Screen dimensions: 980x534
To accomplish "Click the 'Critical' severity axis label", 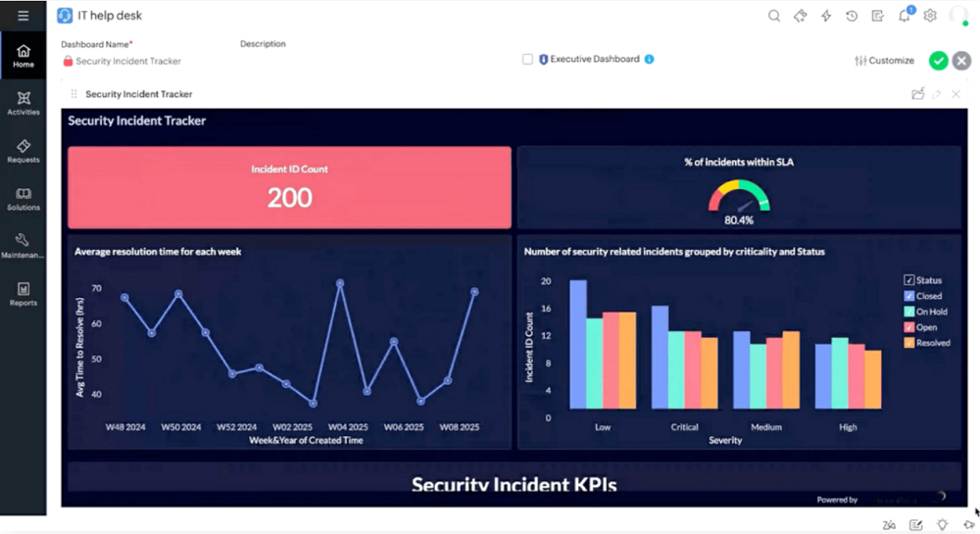I will (x=684, y=427).
